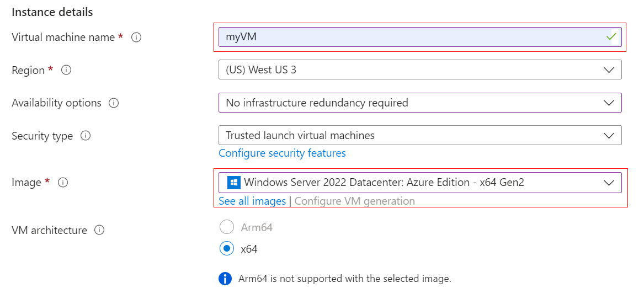
Task: Open the Region dropdown
Action: tap(420, 70)
